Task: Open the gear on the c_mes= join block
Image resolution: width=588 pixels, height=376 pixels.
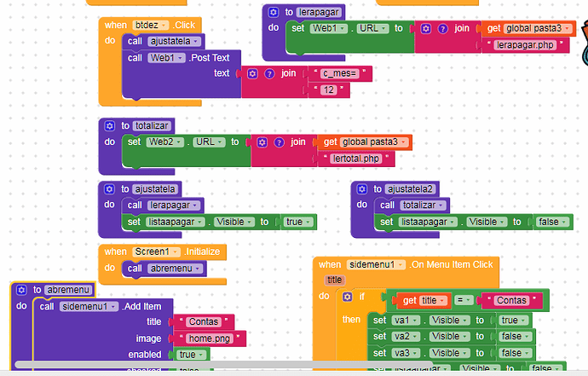Action: coord(252,73)
